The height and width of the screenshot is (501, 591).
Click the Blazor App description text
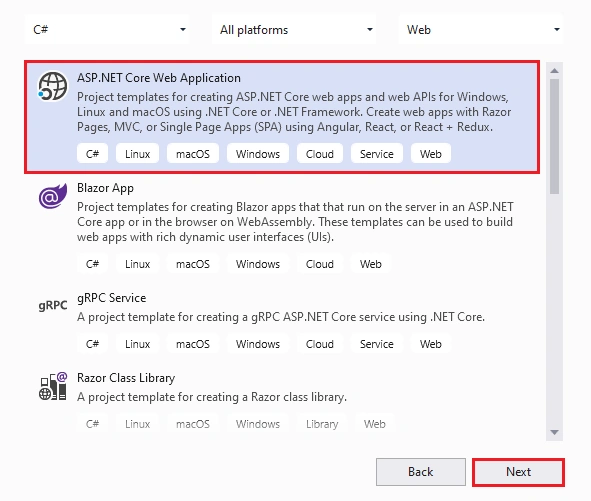click(295, 222)
